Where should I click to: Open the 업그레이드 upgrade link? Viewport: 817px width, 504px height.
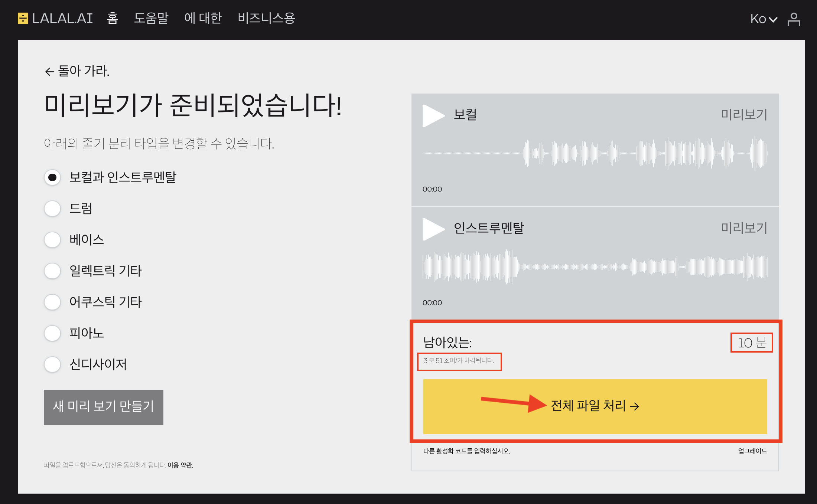click(752, 451)
